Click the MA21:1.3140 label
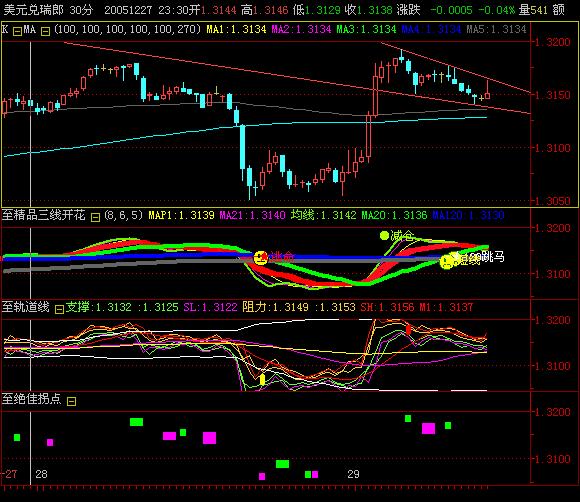Screen dimensions: 580x502 click(252, 215)
